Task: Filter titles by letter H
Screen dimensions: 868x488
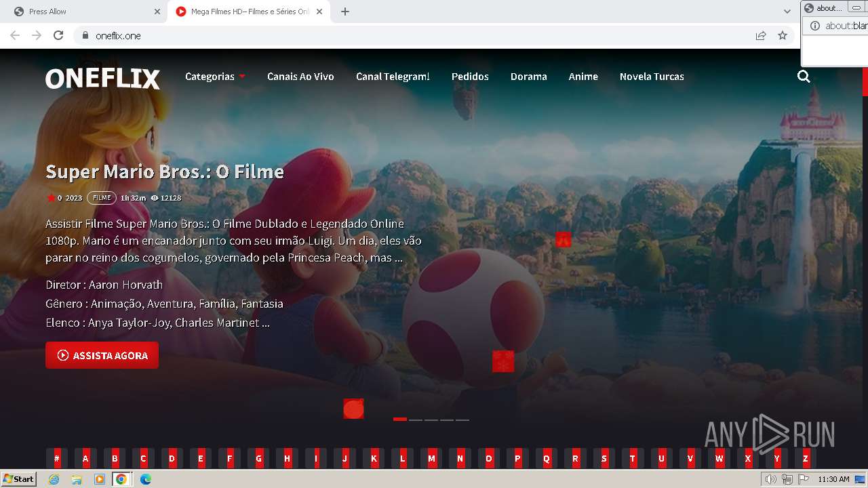Action: click(x=288, y=458)
